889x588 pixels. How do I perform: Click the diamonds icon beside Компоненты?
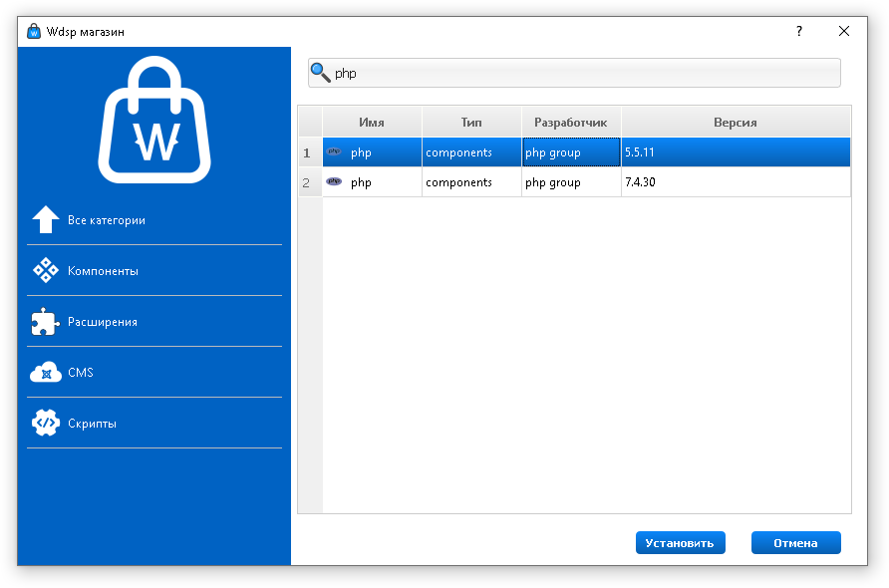click(46, 270)
